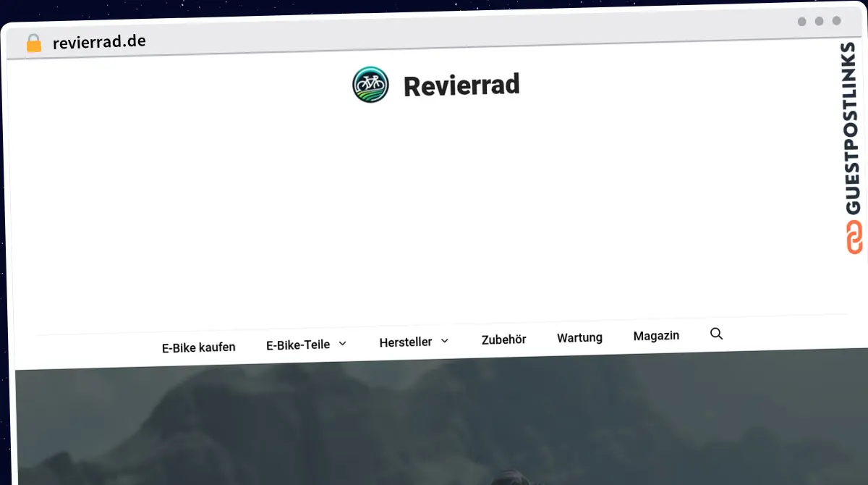Image resolution: width=868 pixels, height=485 pixels.
Task: Click the rightmost gray window dot
Action: tap(836, 22)
